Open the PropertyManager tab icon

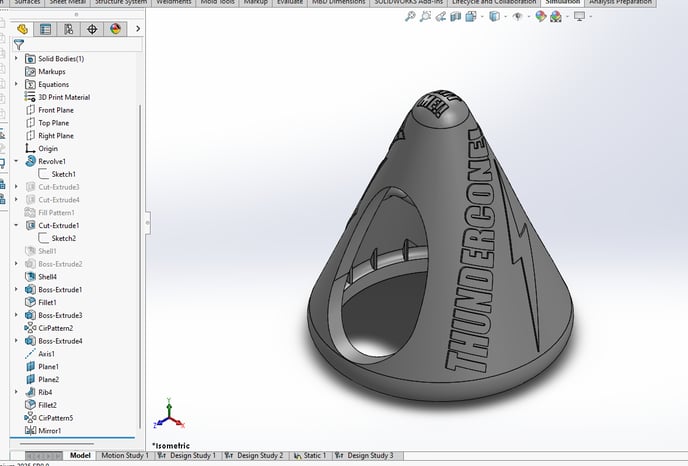pos(45,29)
